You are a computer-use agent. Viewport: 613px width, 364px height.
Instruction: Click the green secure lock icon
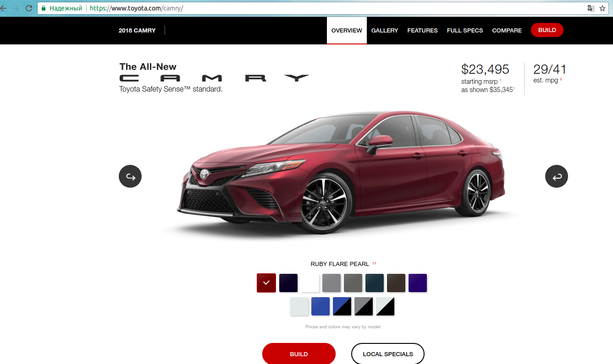tap(44, 8)
